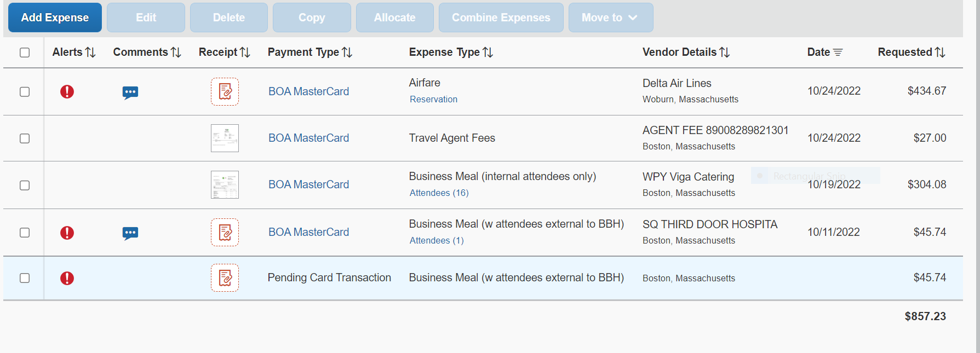The height and width of the screenshot is (353, 980).
Task: Open the Attendees (1) link
Action: [437, 240]
